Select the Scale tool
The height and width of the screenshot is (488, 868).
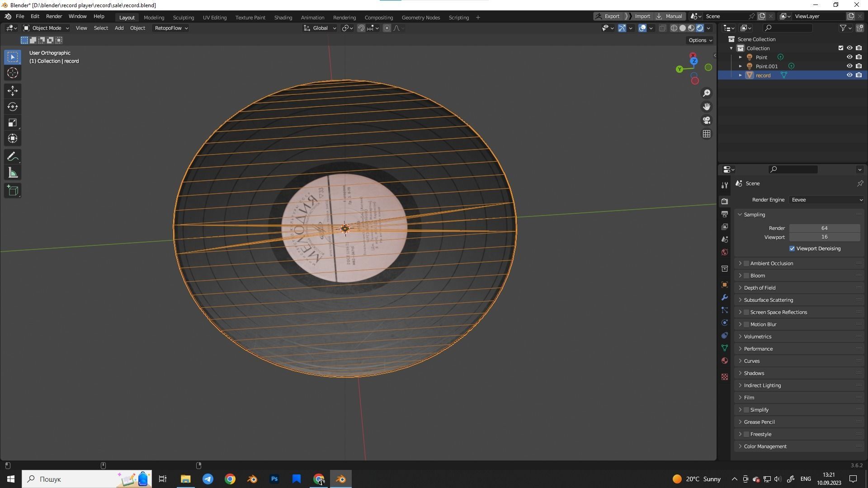coord(13,122)
